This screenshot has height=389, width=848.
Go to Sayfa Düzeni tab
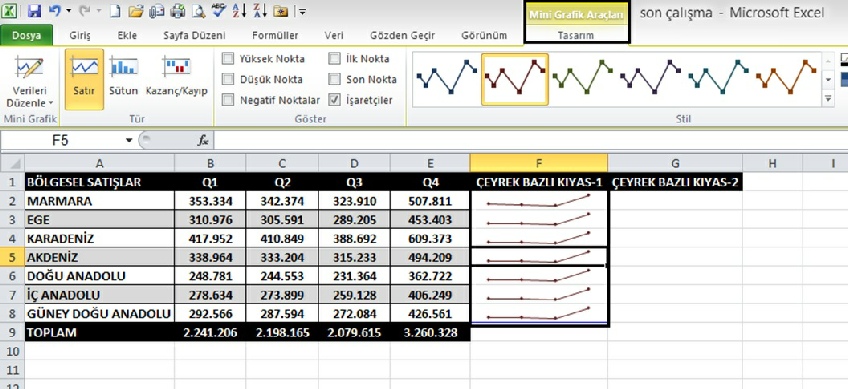pos(194,35)
